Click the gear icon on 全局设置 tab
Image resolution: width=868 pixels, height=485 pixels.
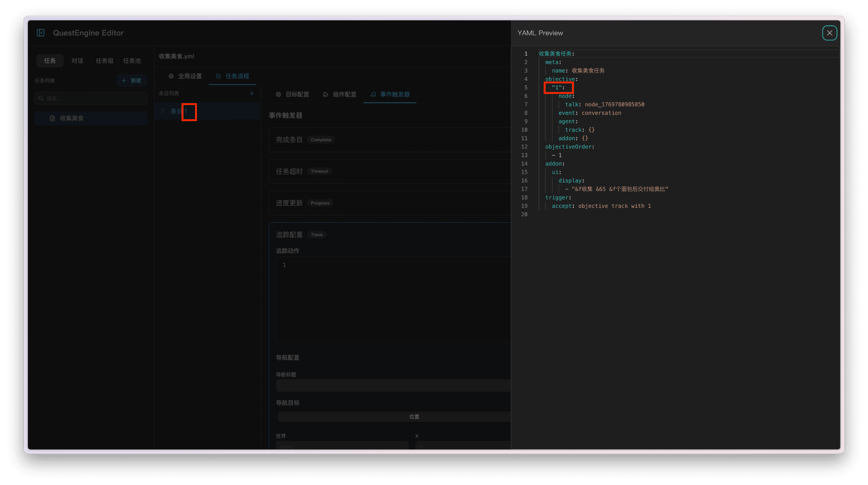point(171,76)
